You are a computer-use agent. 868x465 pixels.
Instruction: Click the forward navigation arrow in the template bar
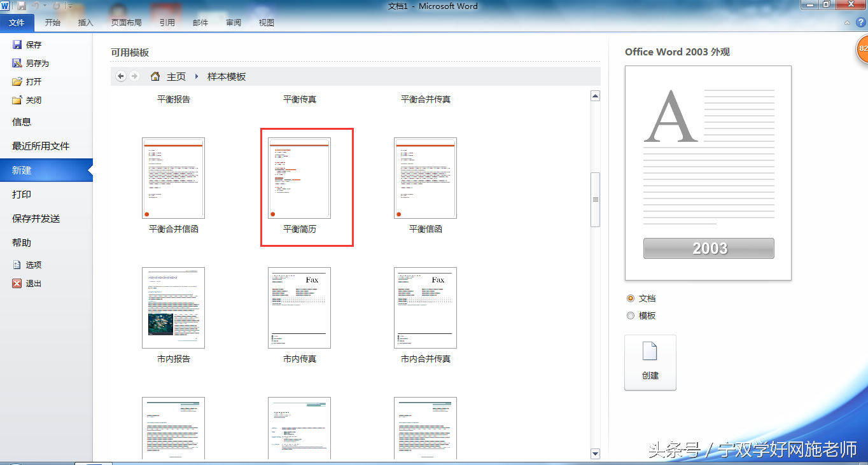(x=134, y=76)
